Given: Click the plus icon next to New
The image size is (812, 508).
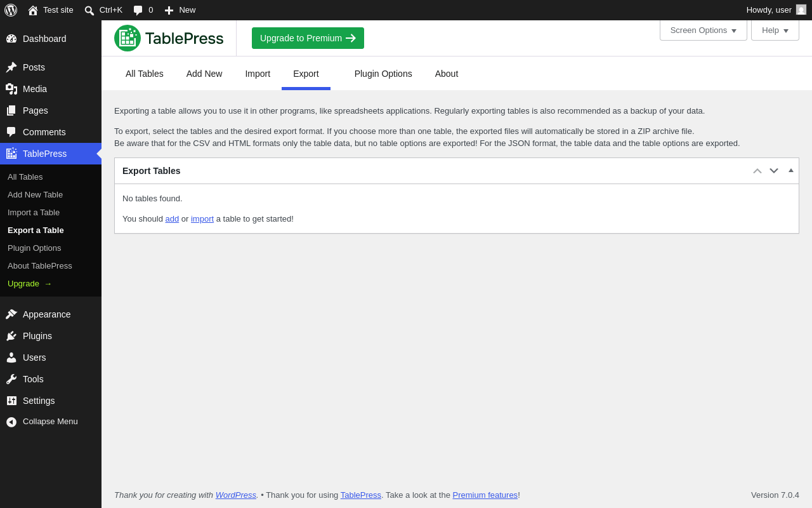Looking at the screenshot, I should pos(169,10).
